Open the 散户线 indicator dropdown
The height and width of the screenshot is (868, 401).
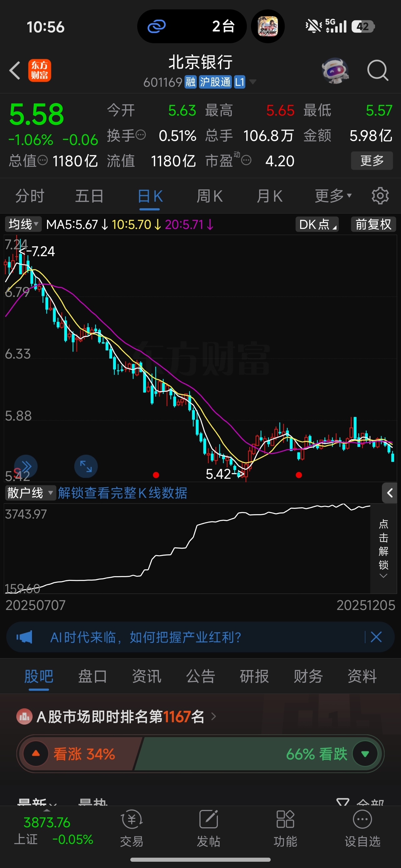(30, 493)
